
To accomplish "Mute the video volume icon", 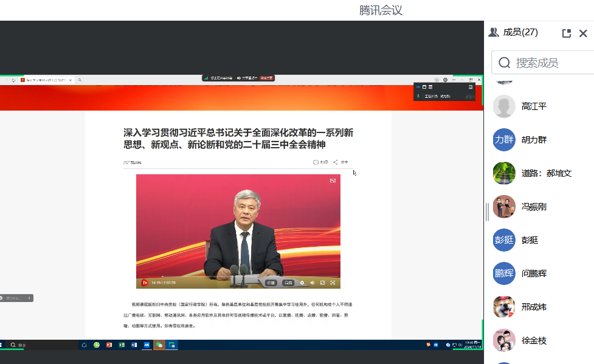I will (313, 283).
